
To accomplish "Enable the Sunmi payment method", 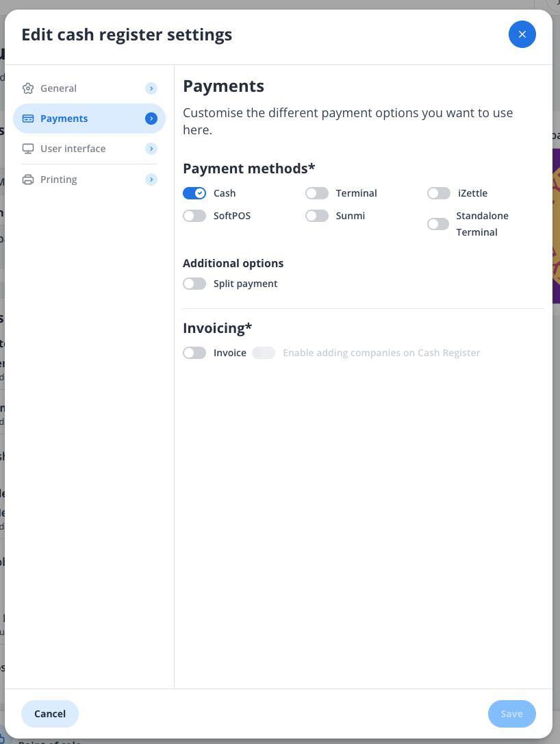I will click(317, 215).
